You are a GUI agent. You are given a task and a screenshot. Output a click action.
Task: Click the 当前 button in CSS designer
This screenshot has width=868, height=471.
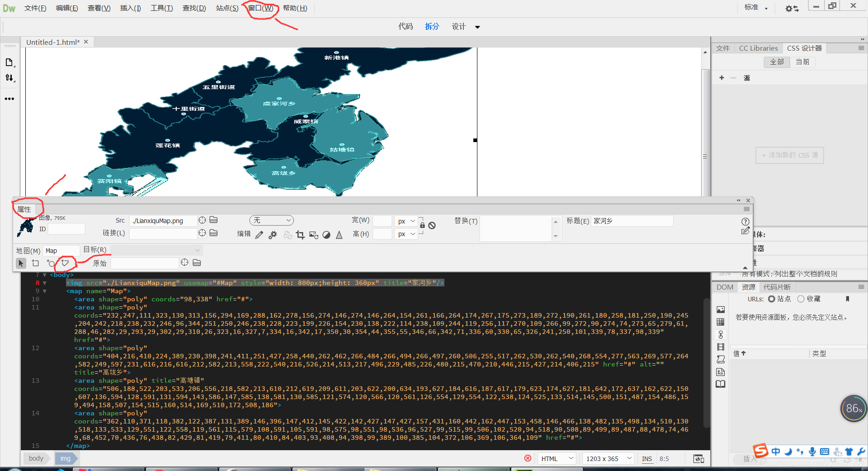802,62
